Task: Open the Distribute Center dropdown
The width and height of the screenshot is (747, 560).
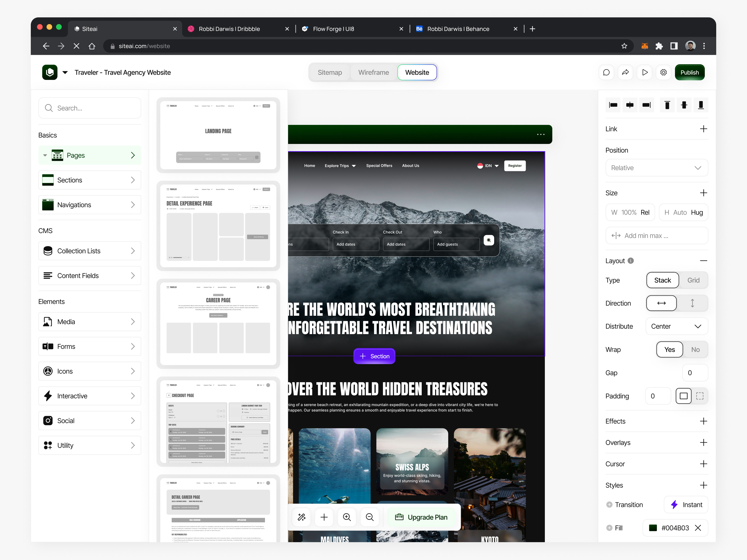Action: [x=676, y=326]
